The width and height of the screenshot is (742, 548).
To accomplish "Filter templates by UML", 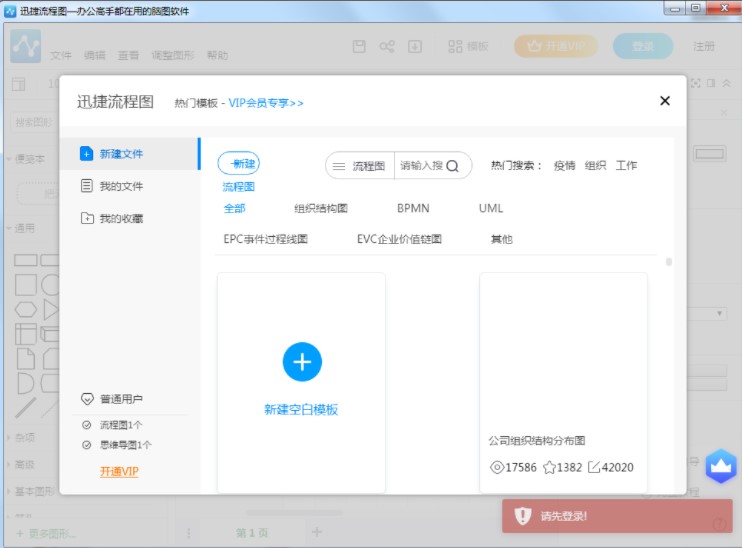I will click(x=491, y=209).
